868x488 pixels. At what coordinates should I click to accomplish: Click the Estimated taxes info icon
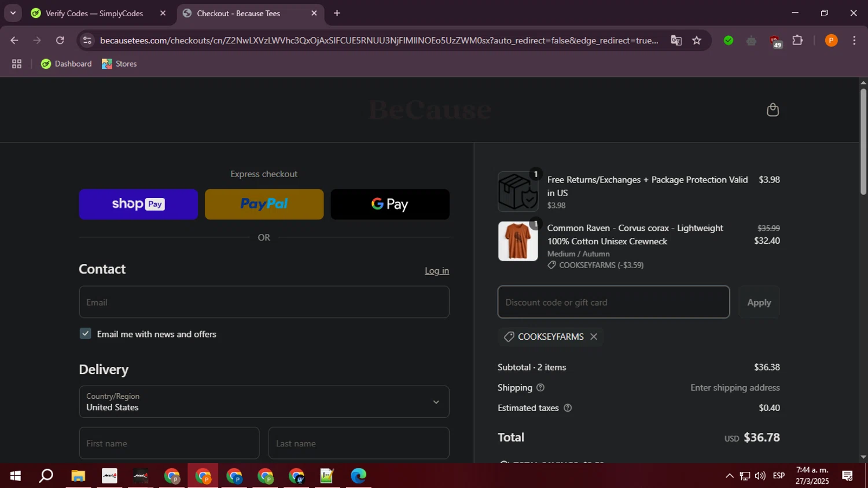pos(568,408)
